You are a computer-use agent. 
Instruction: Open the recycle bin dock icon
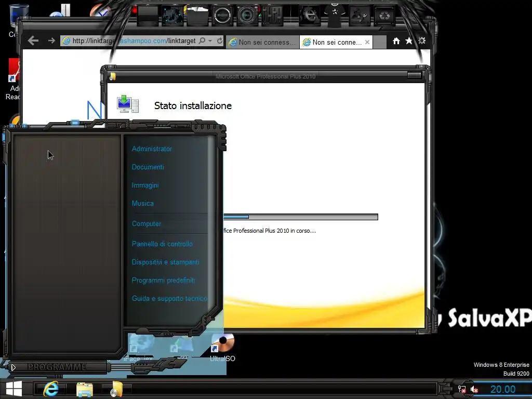tap(384, 15)
